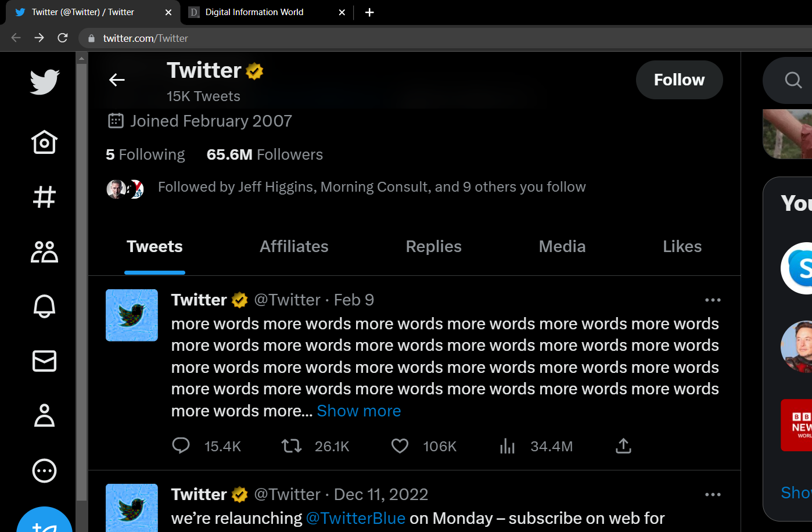Click the 106K likes count

click(440, 446)
